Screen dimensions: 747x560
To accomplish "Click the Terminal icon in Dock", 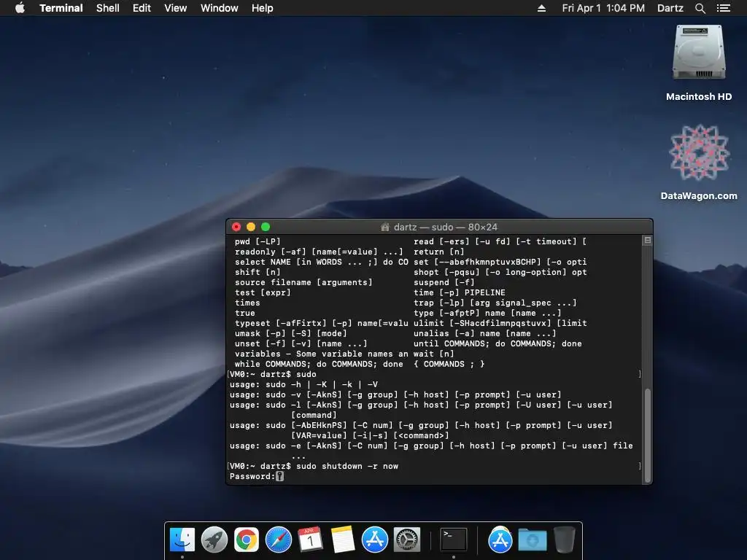I will coord(453,540).
